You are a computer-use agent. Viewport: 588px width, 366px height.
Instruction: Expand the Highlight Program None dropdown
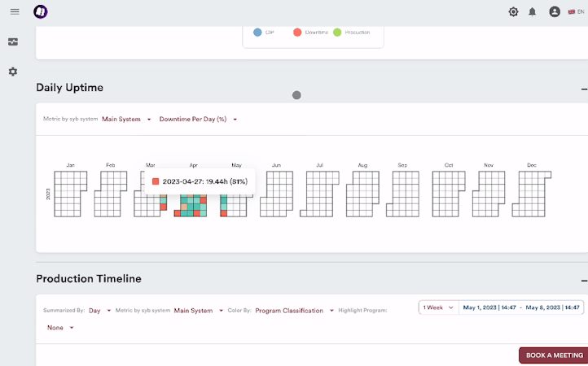coord(59,328)
